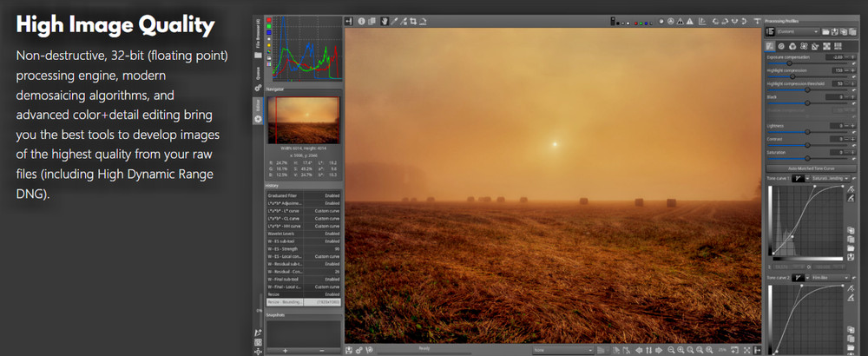Go to previous image arrow
The image size is (868, 356).
[x=639, y=350]
